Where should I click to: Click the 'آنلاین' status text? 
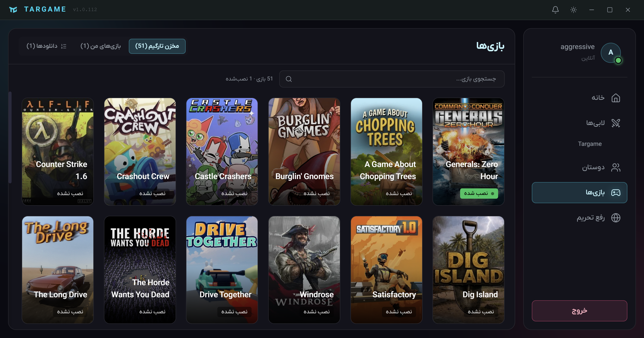click(x=588, y=58)
